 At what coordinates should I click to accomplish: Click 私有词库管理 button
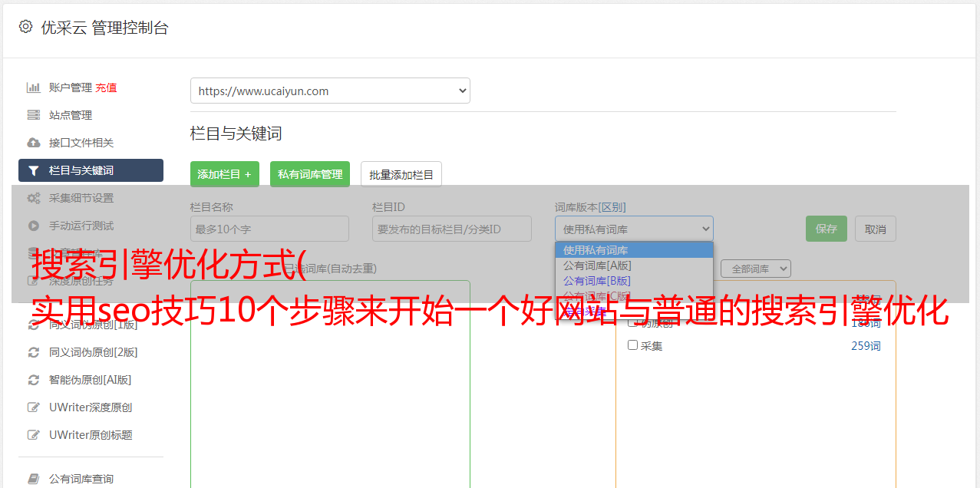[310, 174]
